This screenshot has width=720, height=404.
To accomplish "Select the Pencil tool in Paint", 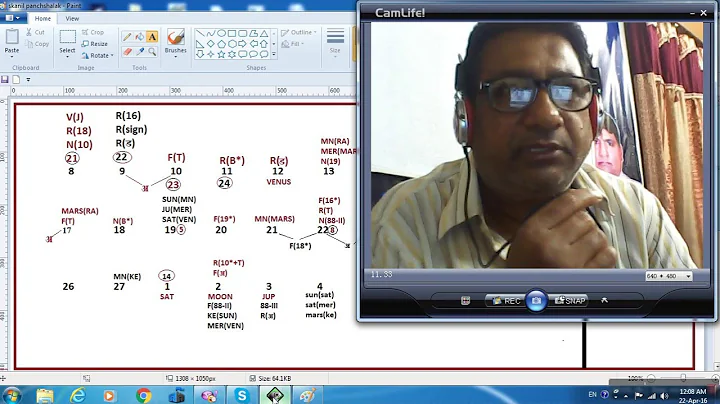I will tap(127, 37).
